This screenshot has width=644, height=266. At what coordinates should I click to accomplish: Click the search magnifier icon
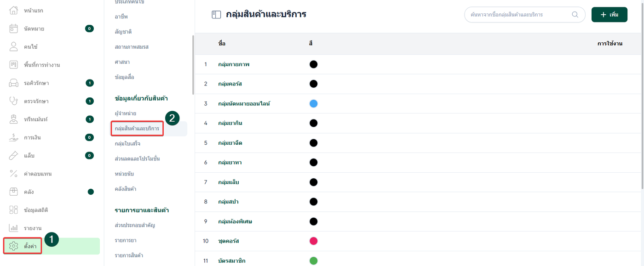(x=575, y=15)
